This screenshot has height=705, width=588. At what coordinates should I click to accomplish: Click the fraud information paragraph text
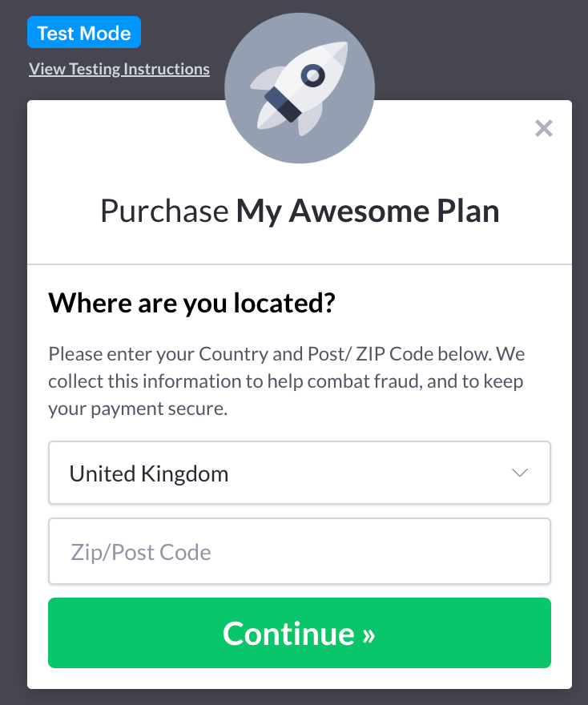click(x=286, y=381)
